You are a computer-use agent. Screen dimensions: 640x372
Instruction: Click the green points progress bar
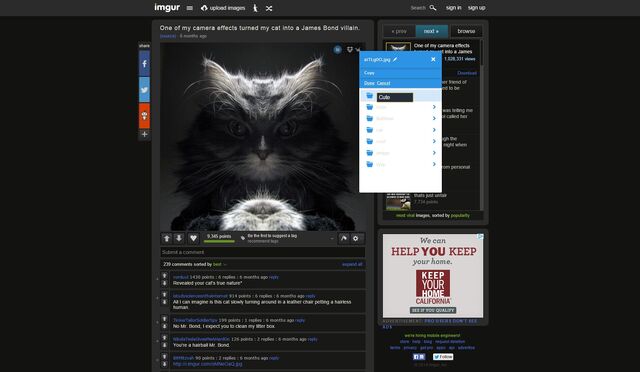[x=219, y=241]
